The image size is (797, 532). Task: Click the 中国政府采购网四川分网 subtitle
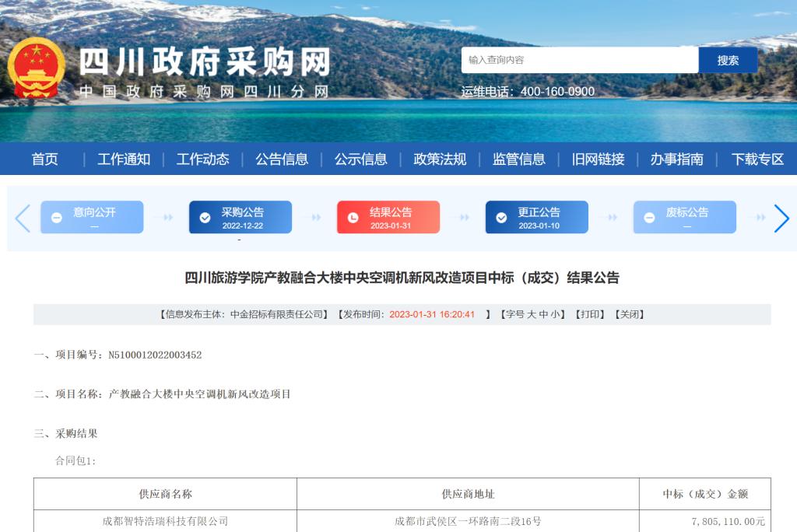click(204, 92)
